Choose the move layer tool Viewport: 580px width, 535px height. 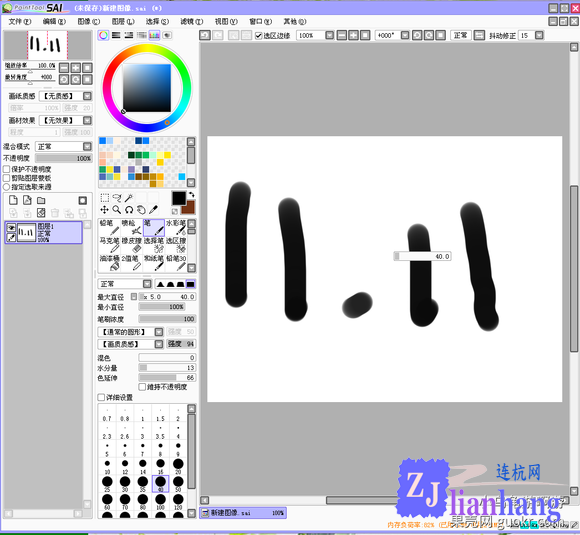(105, 210)
